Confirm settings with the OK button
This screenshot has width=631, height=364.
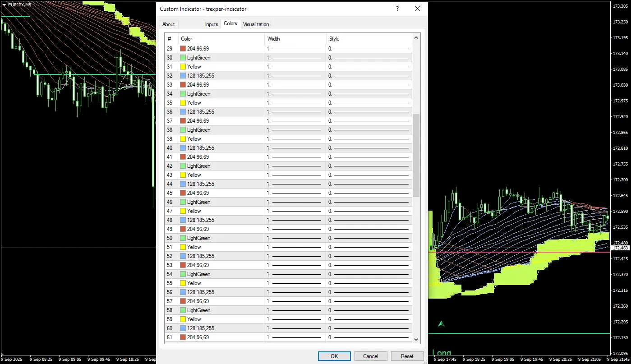[x=334, y=356]
